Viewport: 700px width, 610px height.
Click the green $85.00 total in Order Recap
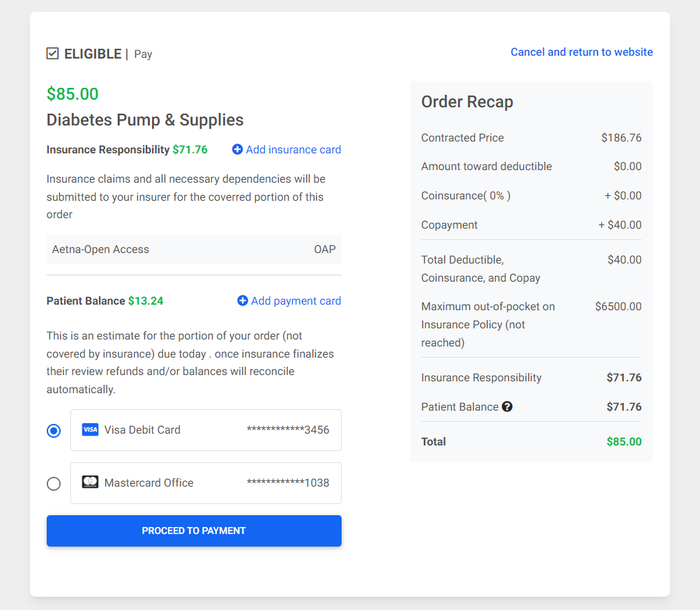tap(623, 441)
